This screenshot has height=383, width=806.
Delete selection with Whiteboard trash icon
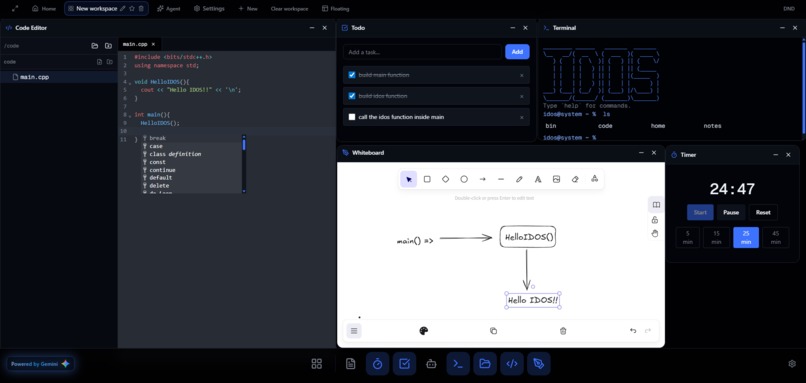(x=563, y=331)
